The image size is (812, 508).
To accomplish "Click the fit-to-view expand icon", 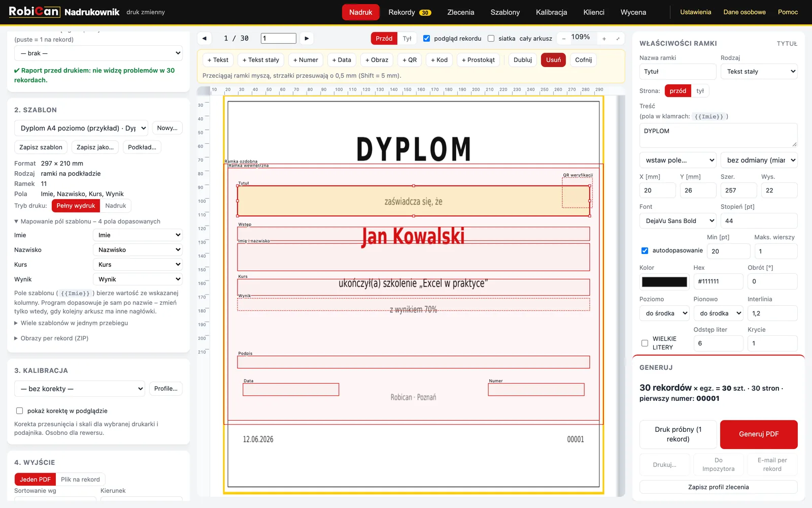I will pyautogui.click(x=618, y=39).
